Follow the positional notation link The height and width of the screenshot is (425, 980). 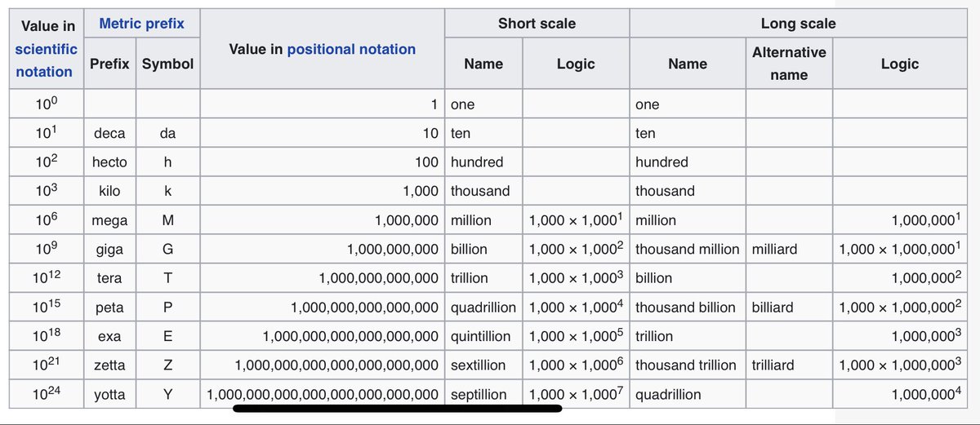coord(350,49)
